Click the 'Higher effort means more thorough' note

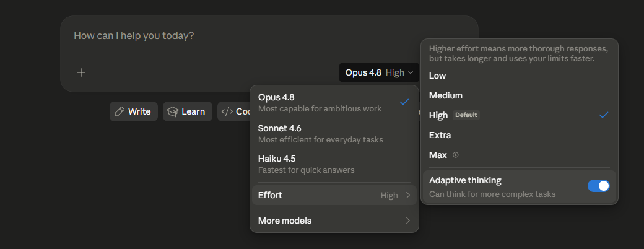pos(518,53)
